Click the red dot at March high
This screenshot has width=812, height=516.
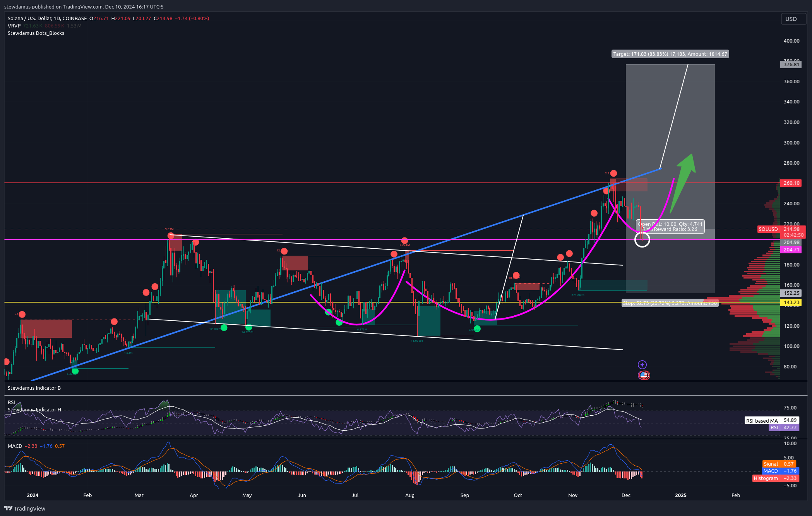[x=171, y=236]
